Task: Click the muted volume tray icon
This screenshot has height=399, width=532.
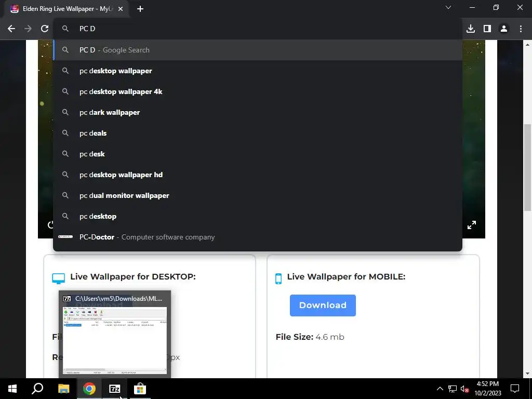Action: point(464,389)
